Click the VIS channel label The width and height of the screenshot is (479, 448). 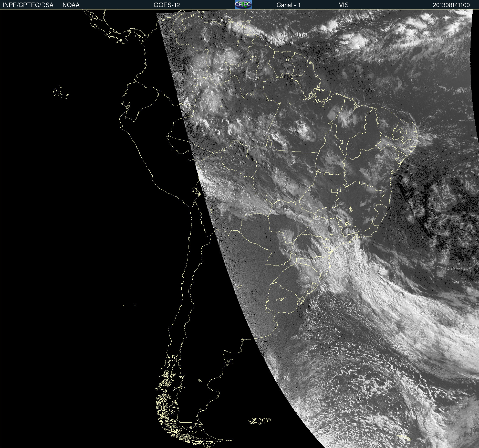click(344, 5)
